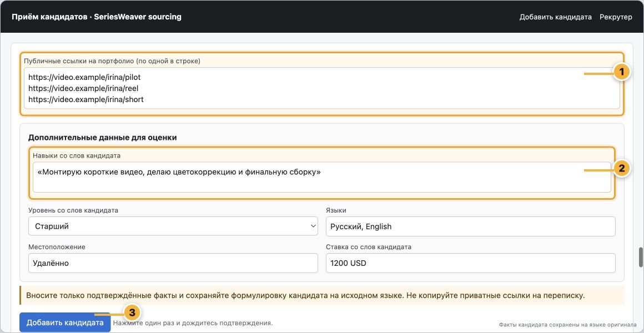Open the Уровень со слов кандидата dropdown
The height and width of the screenshot is (333, 644).
click(x=173, y=226)
